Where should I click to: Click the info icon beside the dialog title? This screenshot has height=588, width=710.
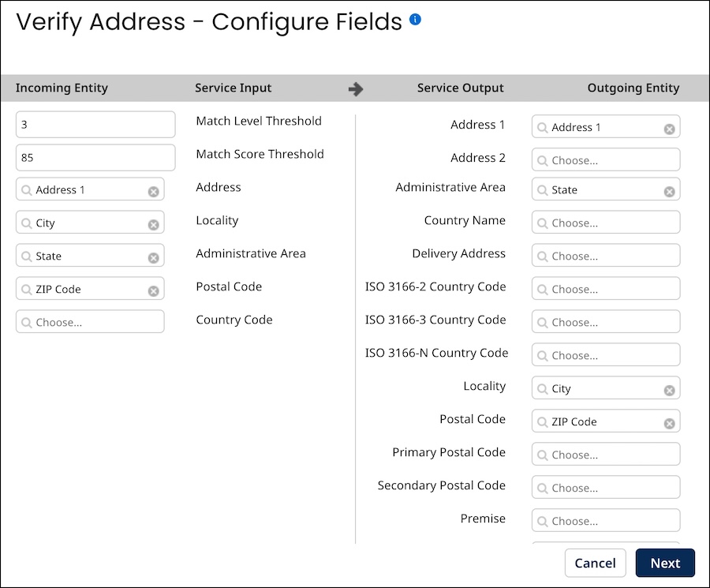click(x=415, y=19)
